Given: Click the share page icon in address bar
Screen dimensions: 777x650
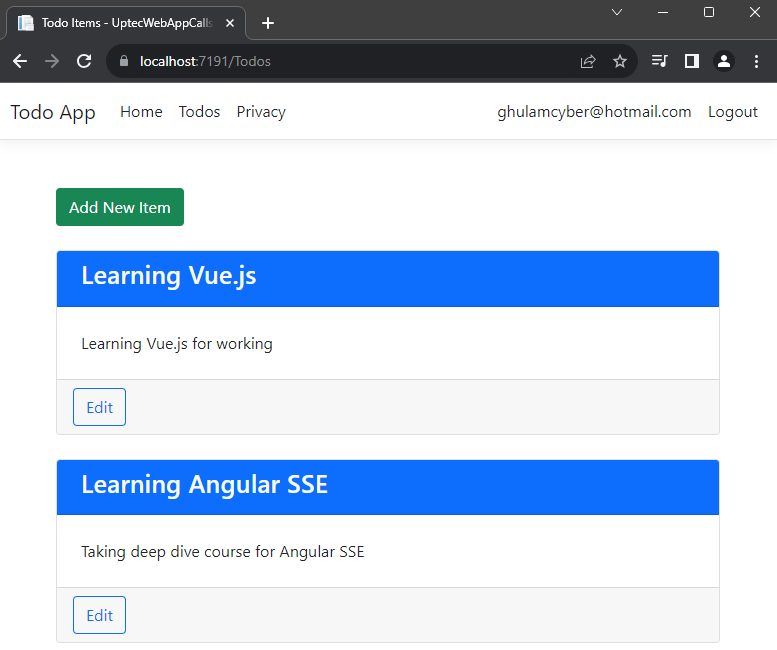Looking at the screenshot, I should 588,61.
